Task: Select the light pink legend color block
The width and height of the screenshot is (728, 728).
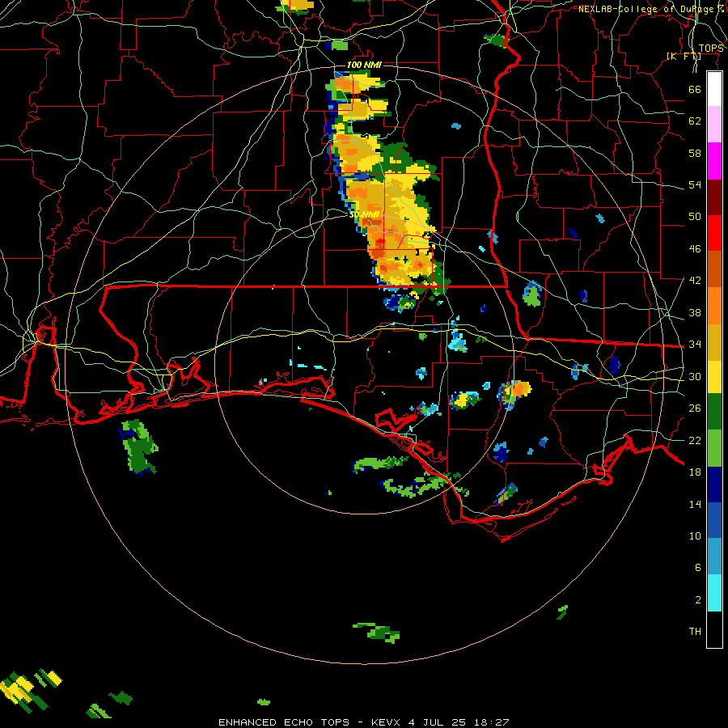Action: coord(714,125)
